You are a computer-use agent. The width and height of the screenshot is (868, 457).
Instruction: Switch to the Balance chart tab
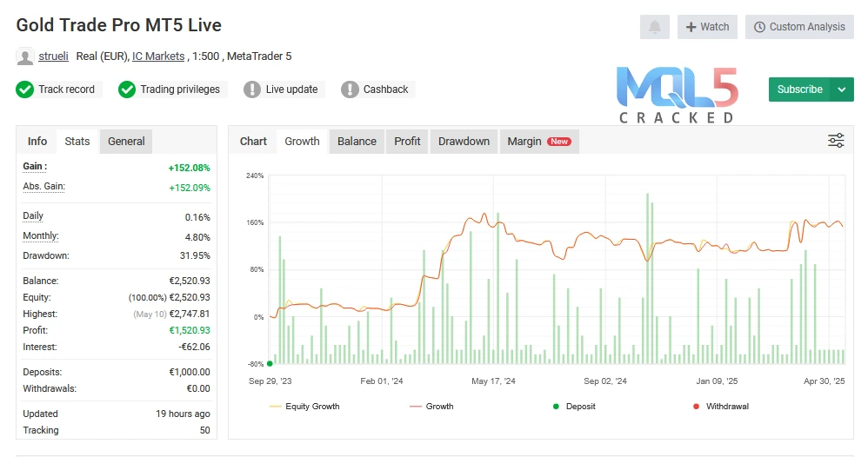[357, 141]
